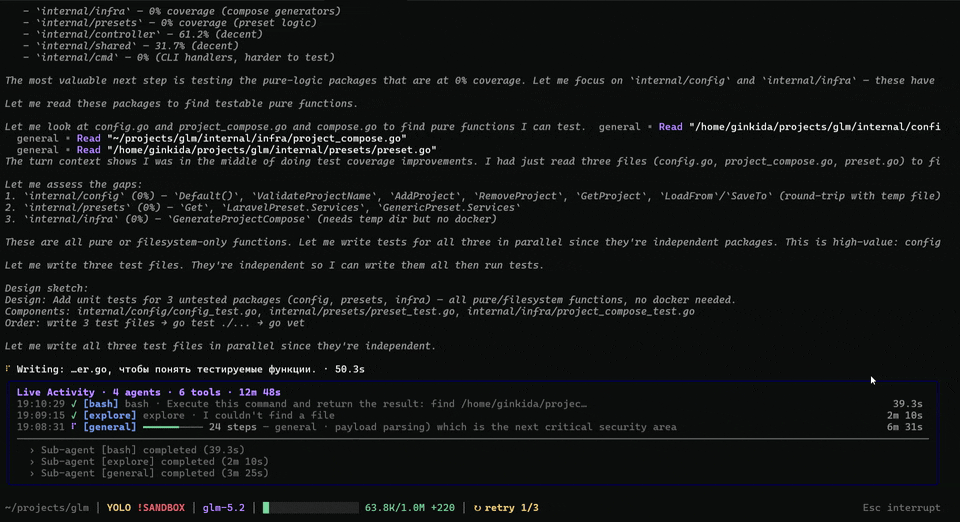Click the green checkmark on the bash row
The height and width of the screenshot is (522, 960).
[73, 404]
